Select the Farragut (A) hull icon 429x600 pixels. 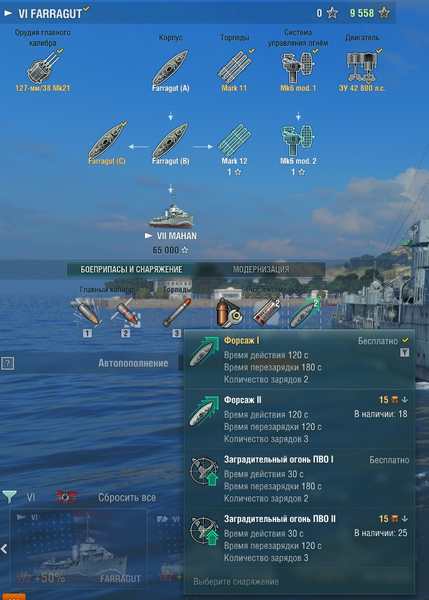(x=170, y=68)
